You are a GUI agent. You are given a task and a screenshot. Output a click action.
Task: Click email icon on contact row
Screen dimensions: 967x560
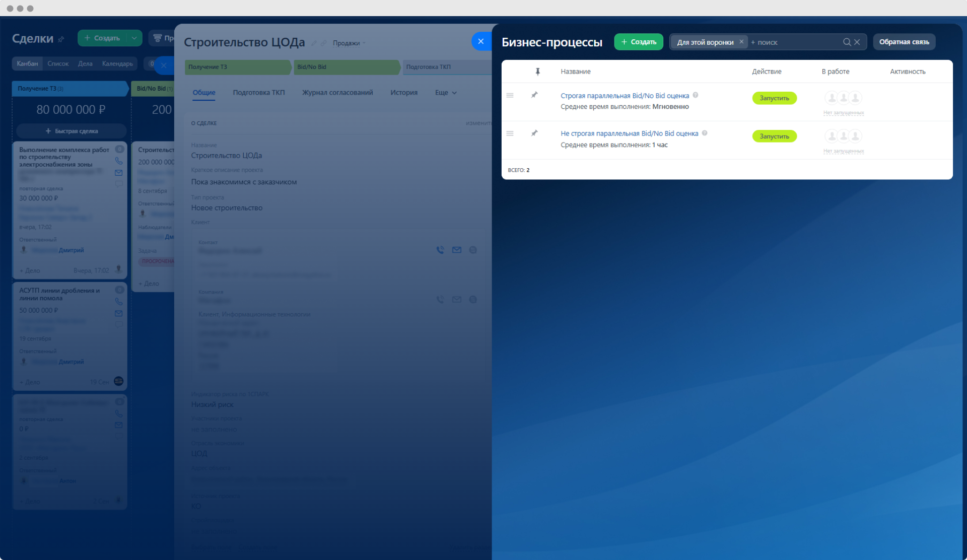457,250
